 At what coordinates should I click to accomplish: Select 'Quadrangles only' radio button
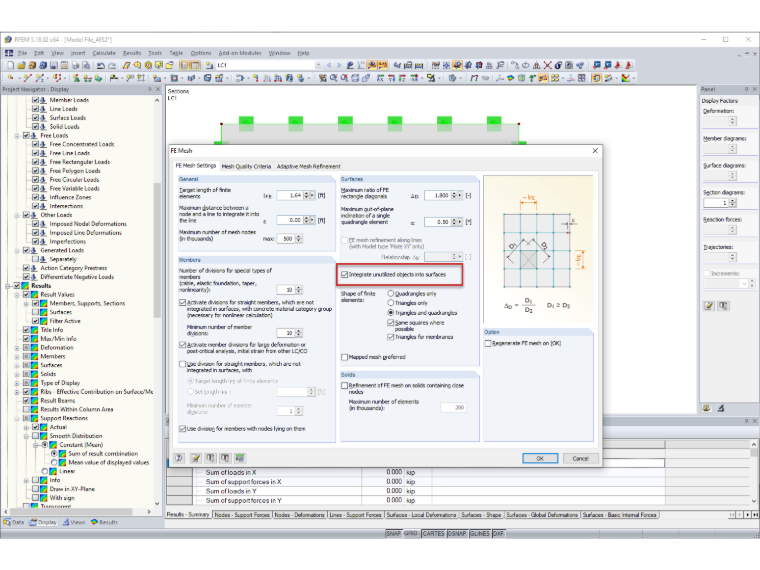[x=391, y=294]
